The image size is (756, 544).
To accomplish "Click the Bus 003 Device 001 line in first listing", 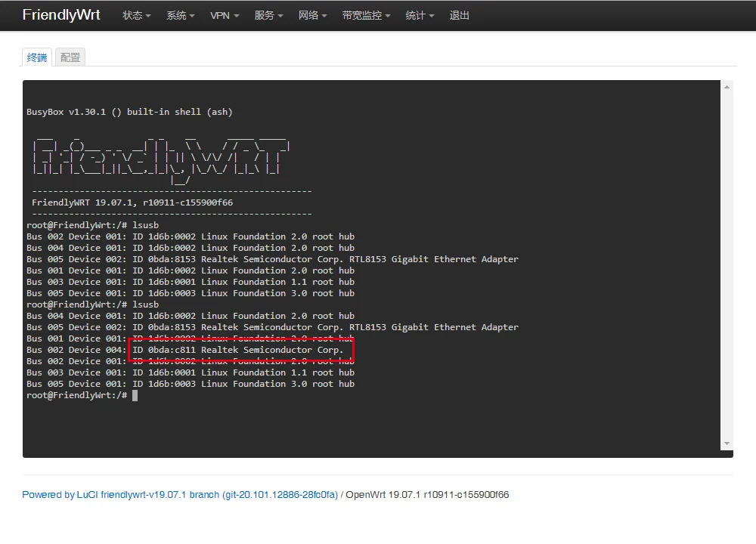I will coord(191,282).
